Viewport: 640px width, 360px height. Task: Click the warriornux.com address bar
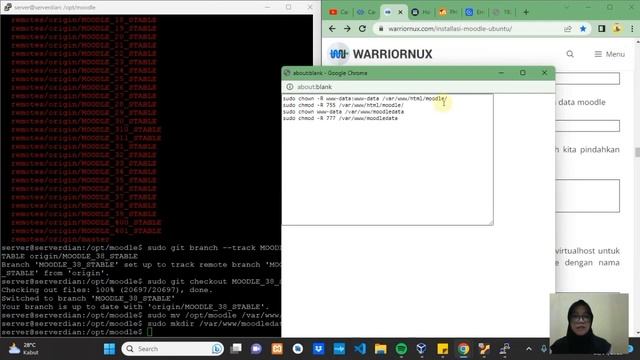point(469,29)
